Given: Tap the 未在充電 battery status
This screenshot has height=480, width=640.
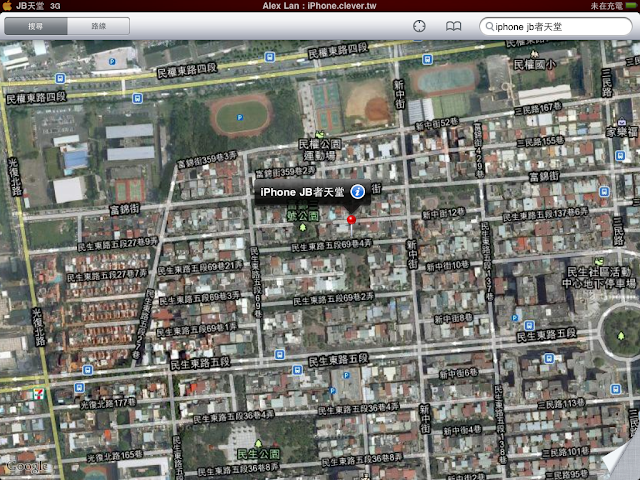Looking at the screenshot, I should coord(607,6).
